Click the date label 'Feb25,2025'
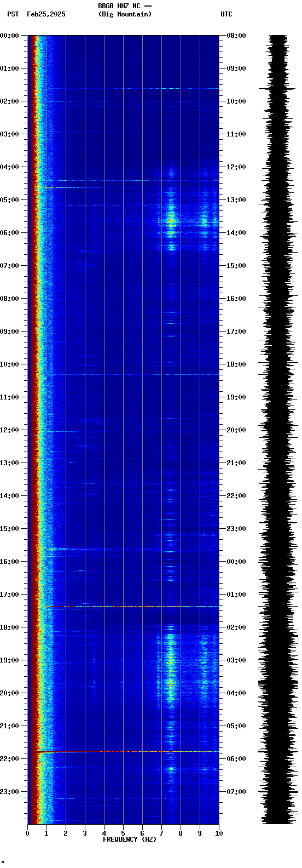The width and height of the screenshot is (302, 868). tap(46, 14)
